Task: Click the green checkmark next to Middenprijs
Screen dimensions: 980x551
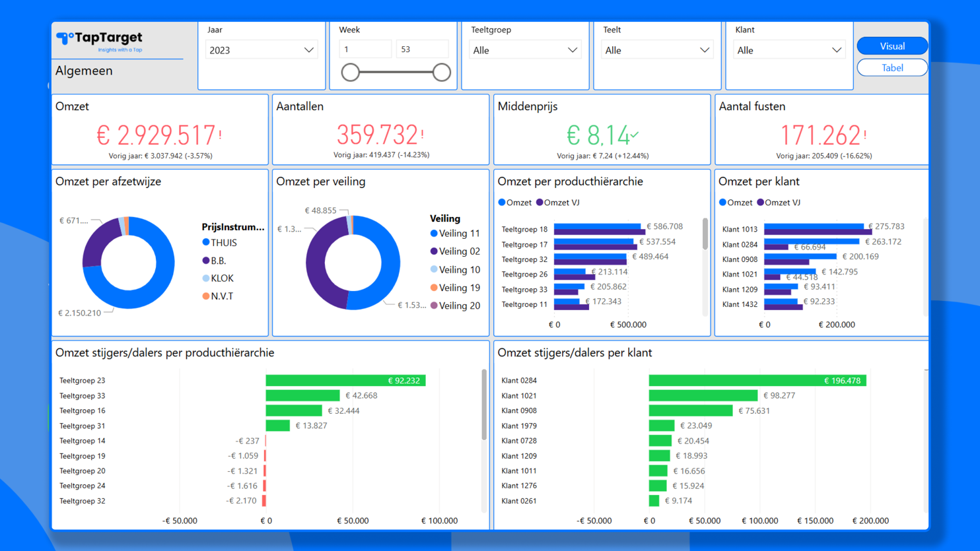Action: (634, 135)
